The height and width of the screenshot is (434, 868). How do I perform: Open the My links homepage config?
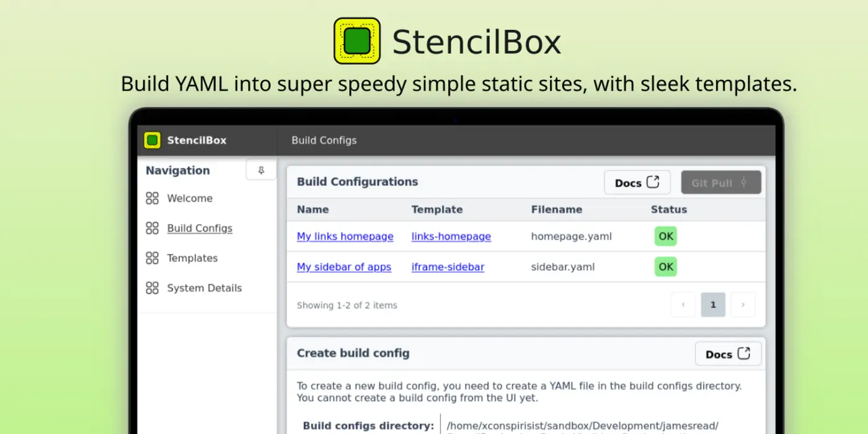(x=345, y=236)
